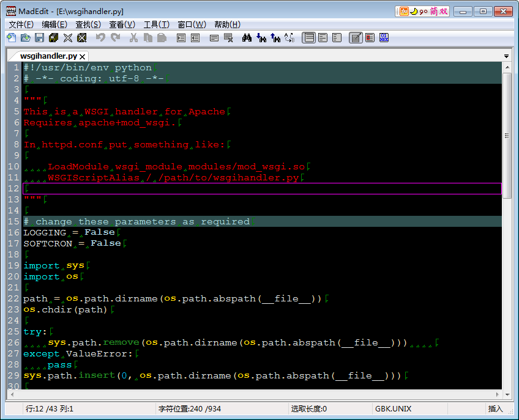Click the comment "# change these parameters as required"
Screen dimensions: 519x420
coord(136,221)
